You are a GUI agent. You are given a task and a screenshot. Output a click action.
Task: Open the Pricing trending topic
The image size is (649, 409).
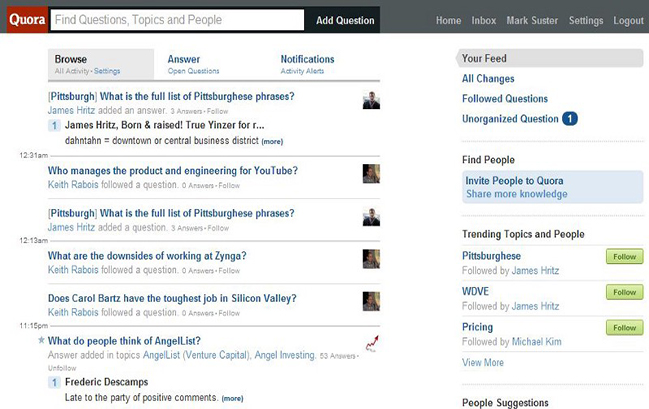click(477, 327)
